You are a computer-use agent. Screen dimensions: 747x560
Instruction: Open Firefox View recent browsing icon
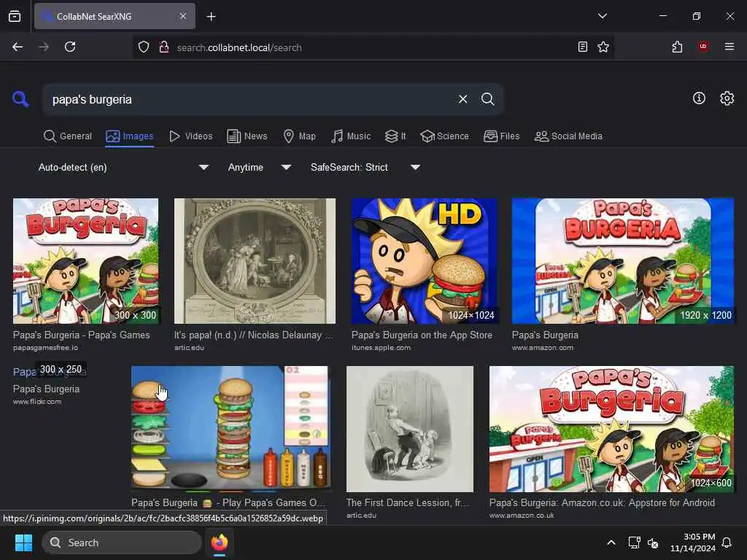[x=15, y=16]
